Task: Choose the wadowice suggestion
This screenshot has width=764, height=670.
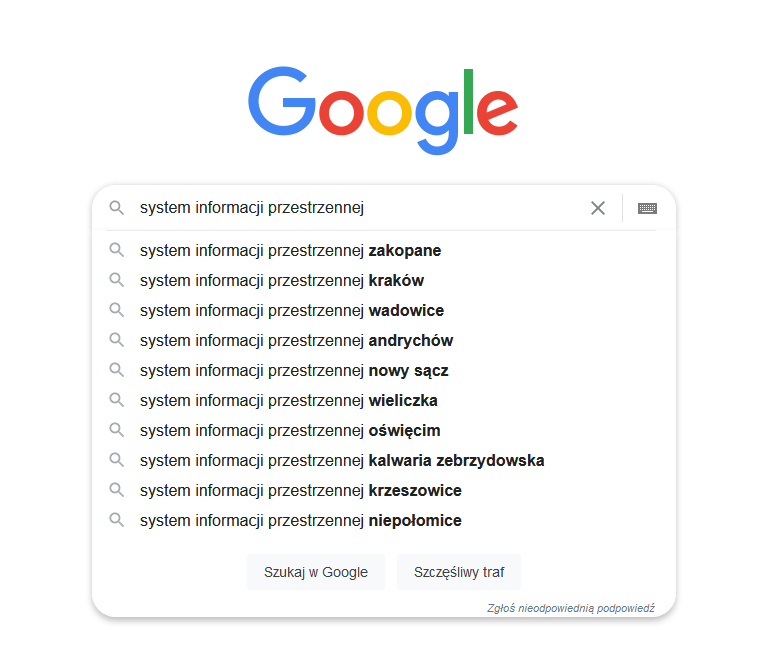Action: point(383,310)
